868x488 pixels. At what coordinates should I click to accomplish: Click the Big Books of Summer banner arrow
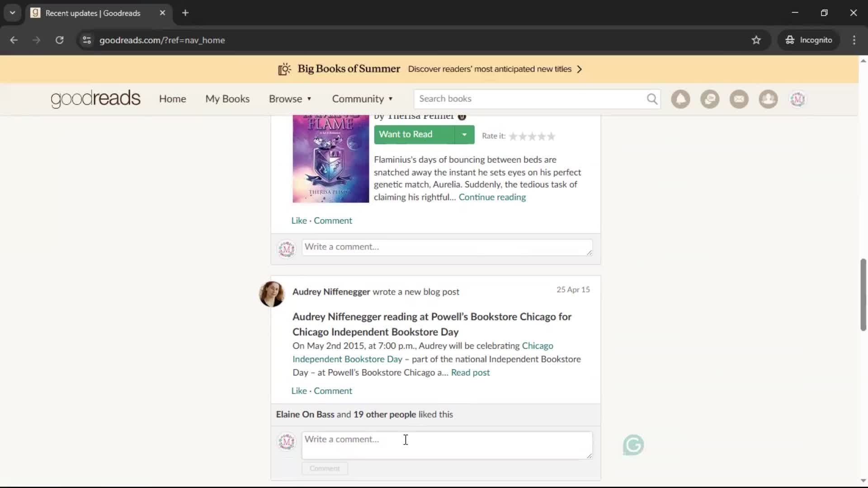[580, 69]
